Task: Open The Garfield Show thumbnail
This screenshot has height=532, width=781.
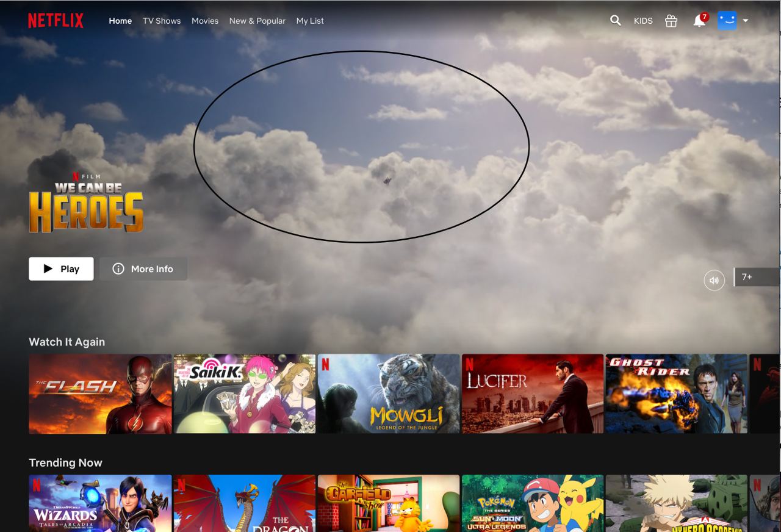Action: tap(389, 503)
